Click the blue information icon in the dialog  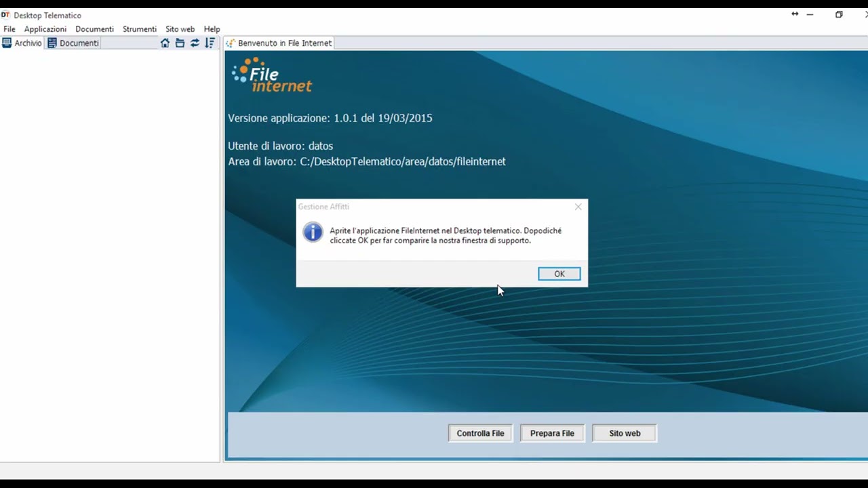[313, 232]
